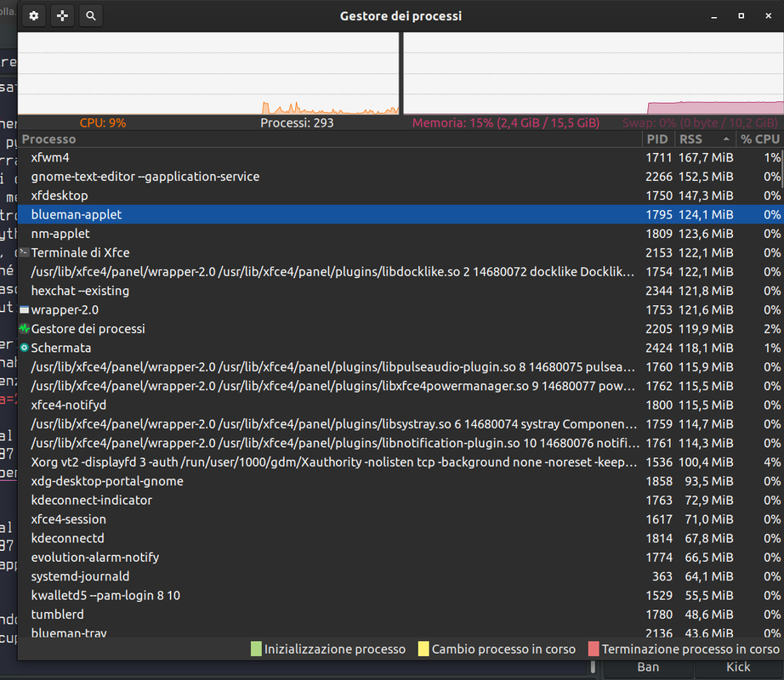Image resolution: width=784 pixels, height=680 pixels.
Task: Minimize the Gestore dei processi window
Action: pyautogui.click(x=714, y=16)
